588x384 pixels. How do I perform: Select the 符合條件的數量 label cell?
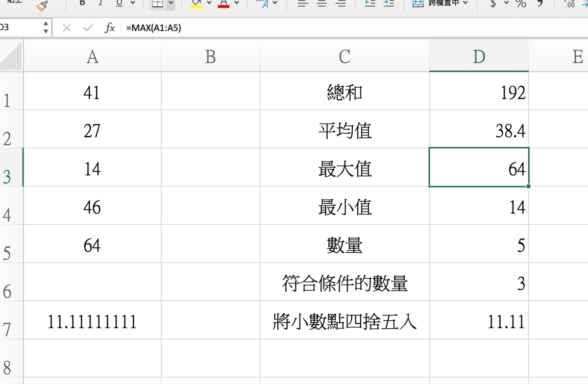coord(345,282)
